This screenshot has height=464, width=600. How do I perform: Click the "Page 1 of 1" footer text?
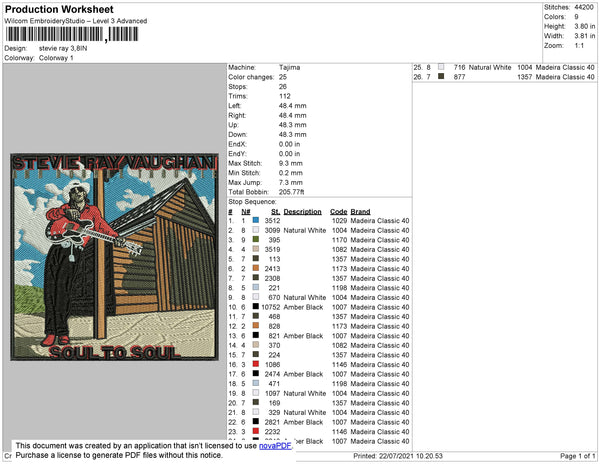(577, 456)
